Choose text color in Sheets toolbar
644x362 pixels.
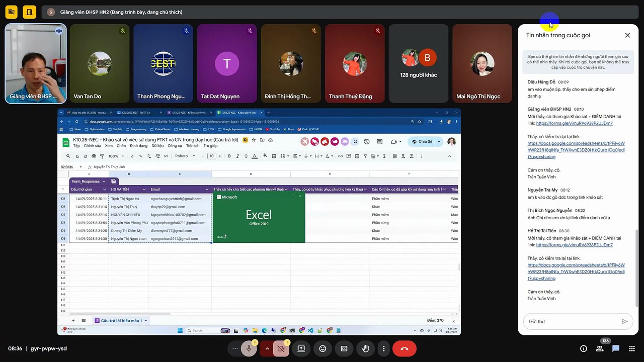point(255,156)
